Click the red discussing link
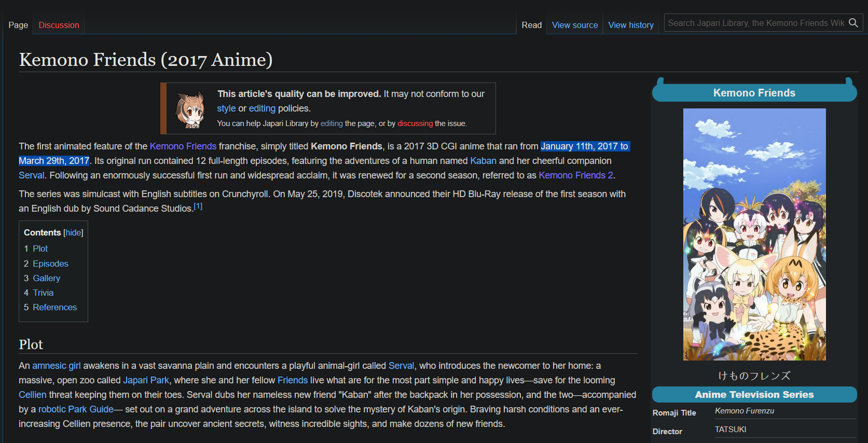Viewport: 868px width, 443px height. [415, 123]
